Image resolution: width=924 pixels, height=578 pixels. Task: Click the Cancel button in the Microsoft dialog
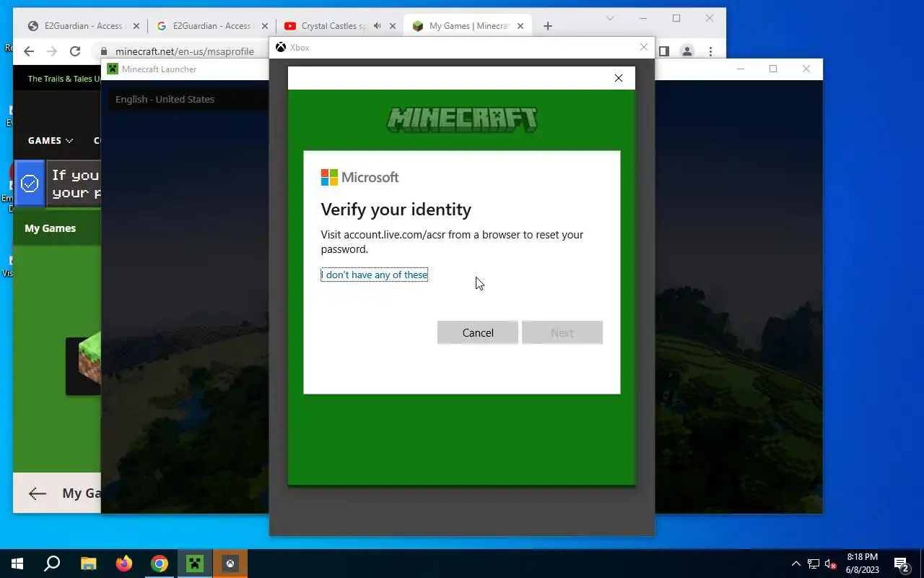478,332
